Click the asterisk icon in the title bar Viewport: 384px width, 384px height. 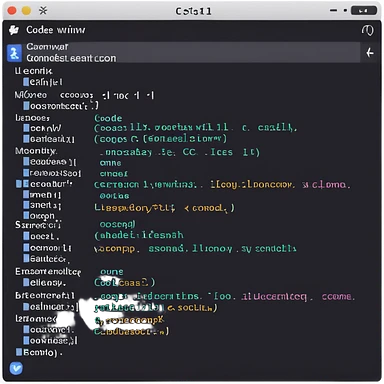[x=43, y=11]
